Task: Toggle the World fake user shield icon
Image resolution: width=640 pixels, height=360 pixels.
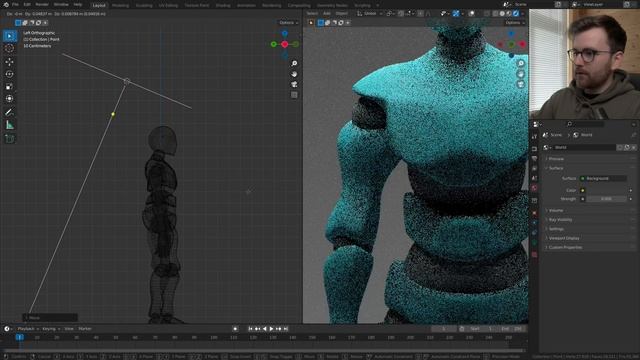Action: (x=620, y=147)
